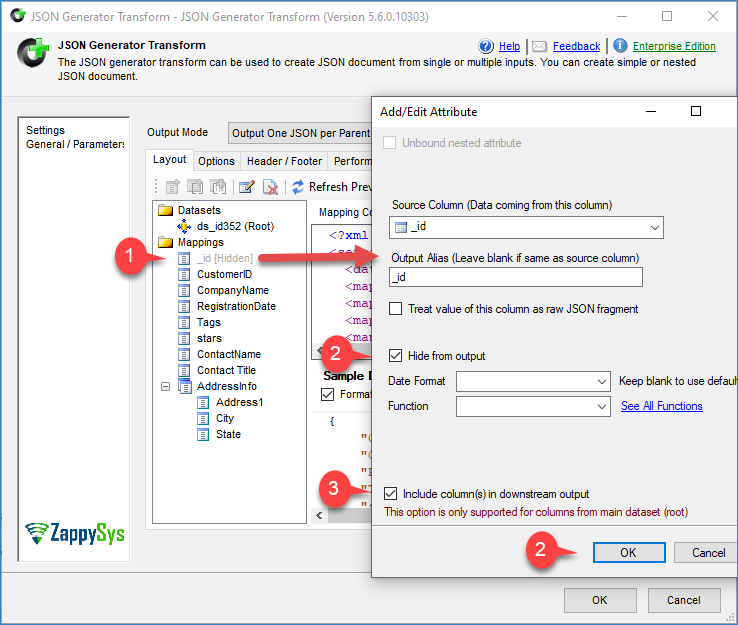Open the Performance tab

pyautogui.click(x=351, y=161)
